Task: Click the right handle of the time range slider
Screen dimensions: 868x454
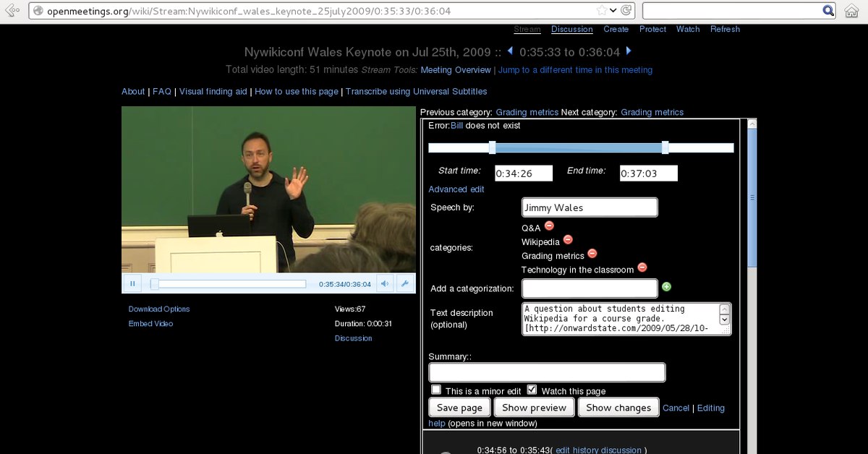Action: [665, 147]
